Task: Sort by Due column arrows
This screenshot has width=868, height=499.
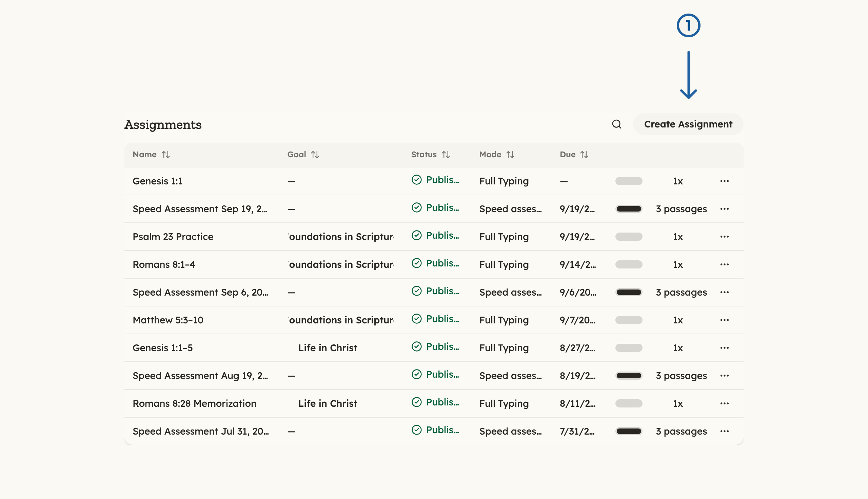Action: pyautogui.click(x=584, y=155)
